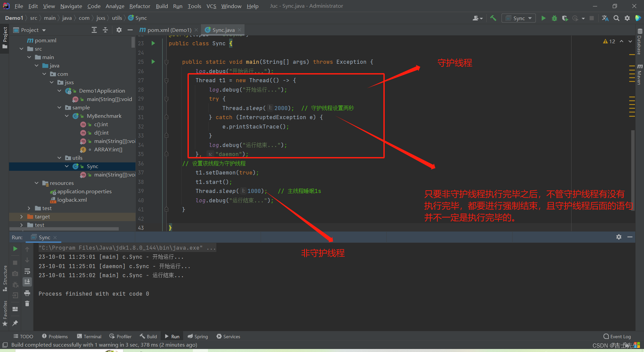
Task: Open the File menu
Action: [x=19, y=6]
